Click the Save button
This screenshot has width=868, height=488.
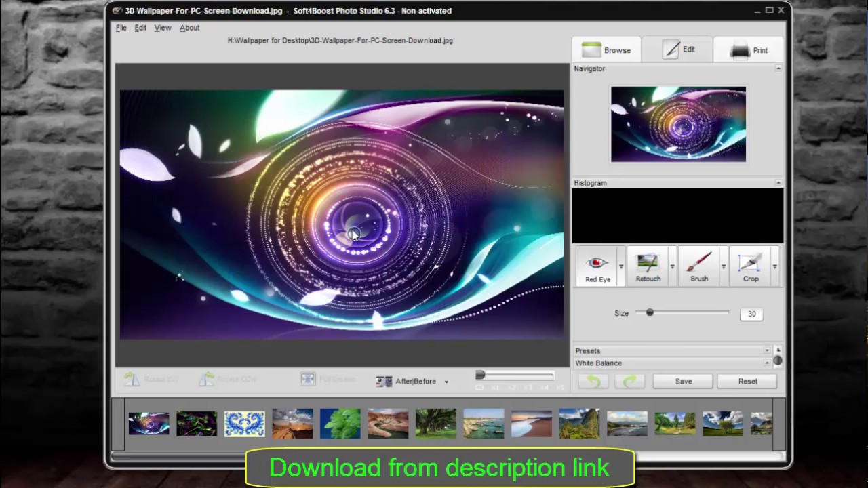[x=684, y=382]
